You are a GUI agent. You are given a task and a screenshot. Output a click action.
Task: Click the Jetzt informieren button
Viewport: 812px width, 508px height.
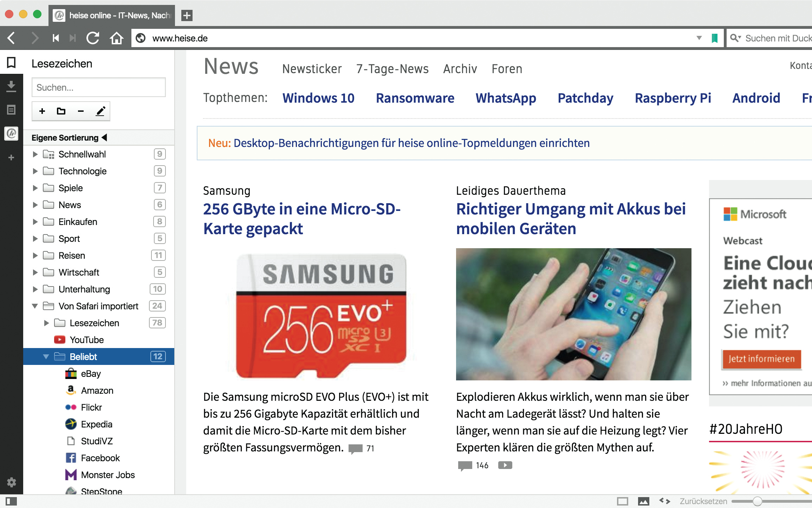761,359
